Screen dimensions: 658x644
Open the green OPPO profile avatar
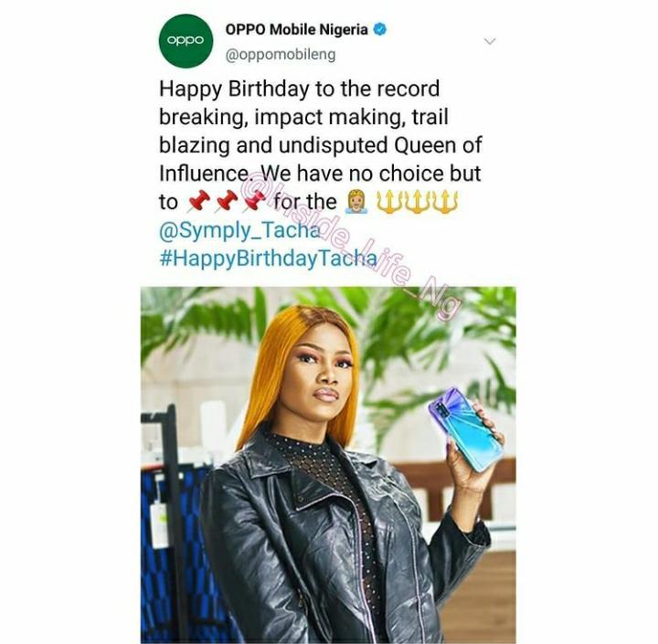coord(186,41)
